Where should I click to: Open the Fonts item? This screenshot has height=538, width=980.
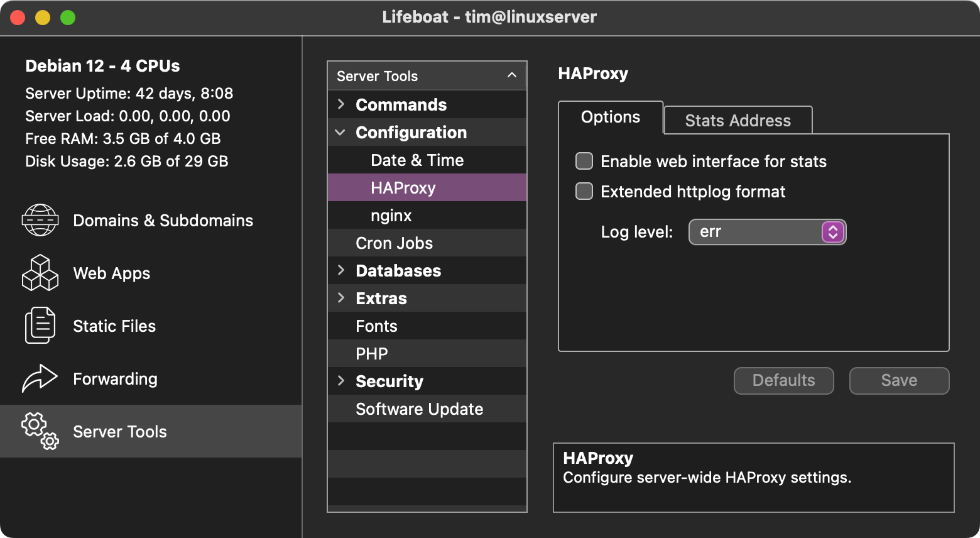(427, 326)
